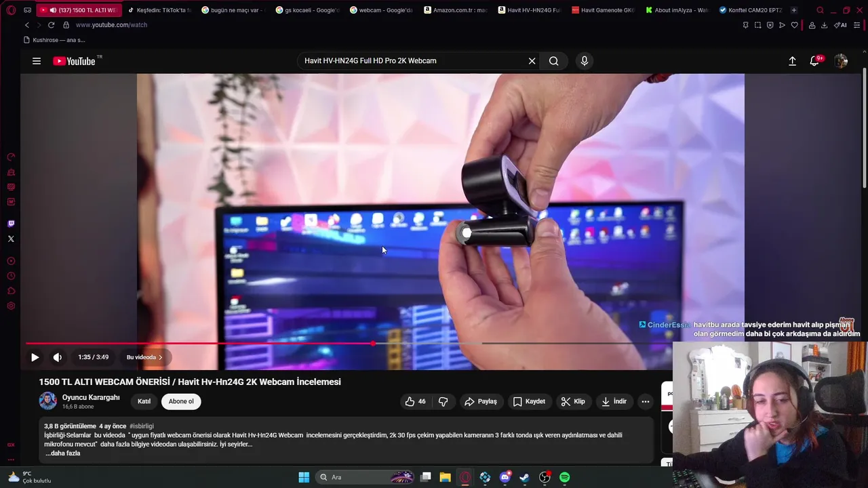Play the paused video
Viewport: 868px width, 488px height.
tap(35, 357)
